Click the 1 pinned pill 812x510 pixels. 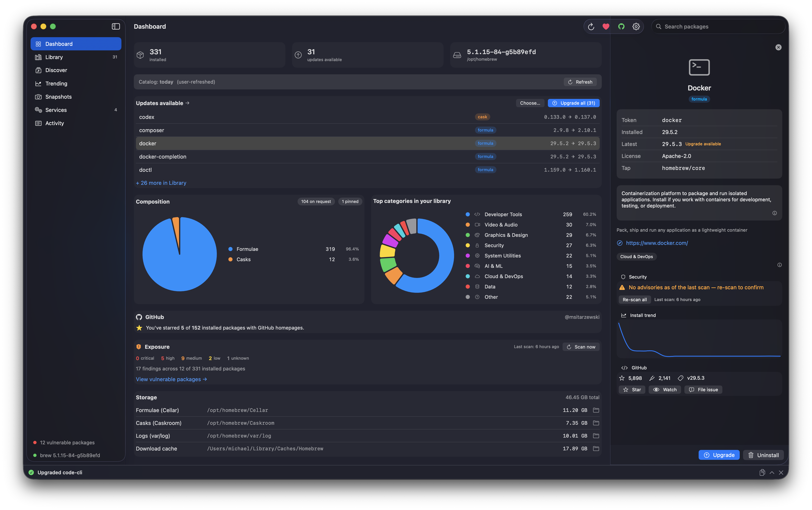click(350, 202)
